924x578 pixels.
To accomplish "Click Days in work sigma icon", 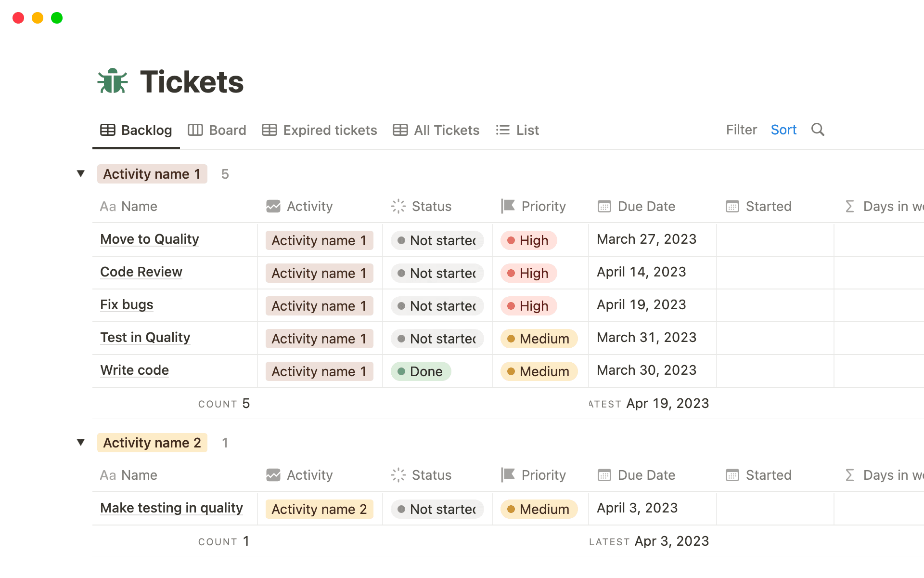I will (x=850, y=206).
